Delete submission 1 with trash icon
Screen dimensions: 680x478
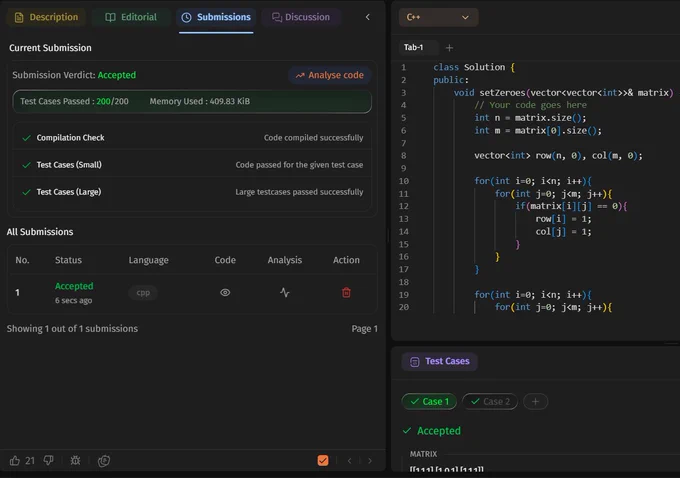[346, 292]
